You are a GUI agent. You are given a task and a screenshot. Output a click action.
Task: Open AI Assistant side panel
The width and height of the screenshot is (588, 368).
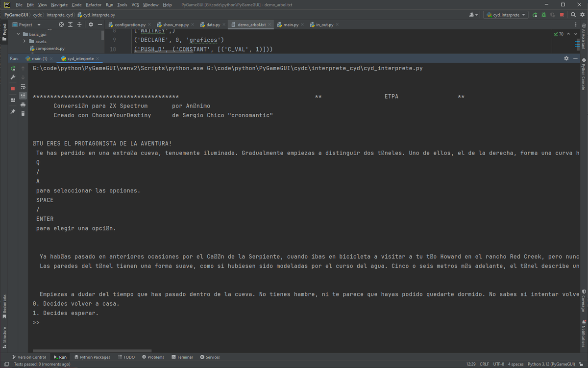[584, 36]
